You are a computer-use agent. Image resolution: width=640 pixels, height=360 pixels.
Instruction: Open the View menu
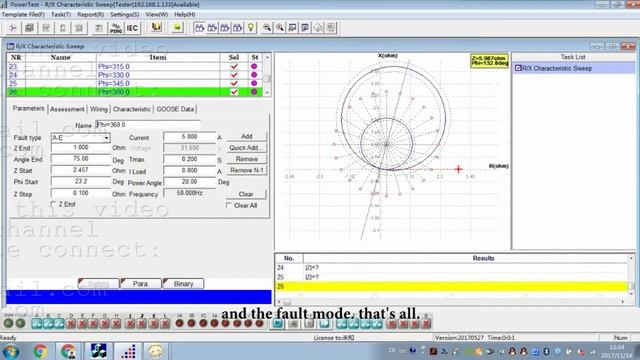[157, 14]
